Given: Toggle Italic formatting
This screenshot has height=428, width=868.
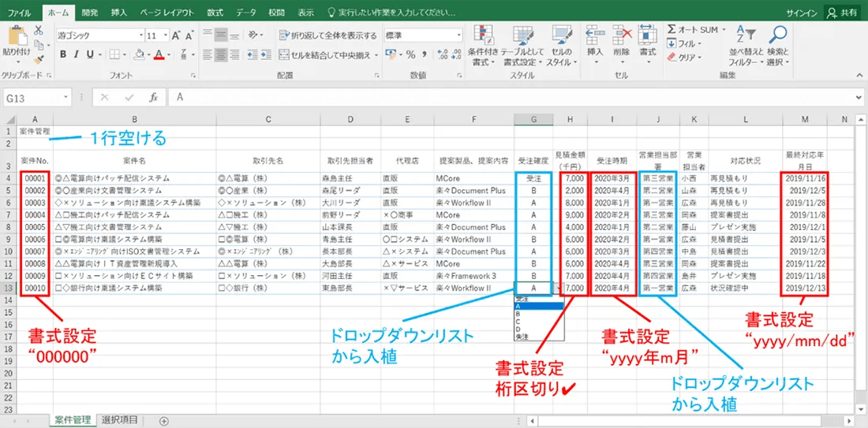Looking at the screenshot, I should pos(77,54).
